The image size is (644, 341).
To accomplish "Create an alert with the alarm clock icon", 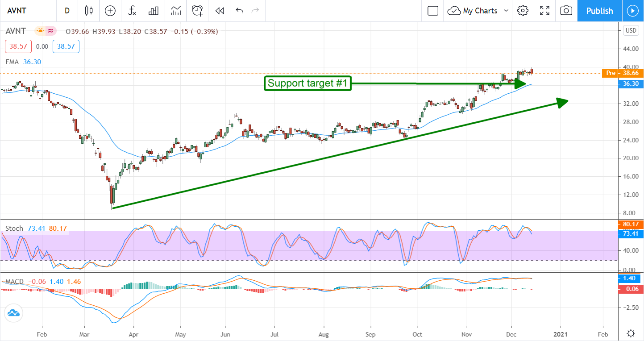I will [197, 11].
